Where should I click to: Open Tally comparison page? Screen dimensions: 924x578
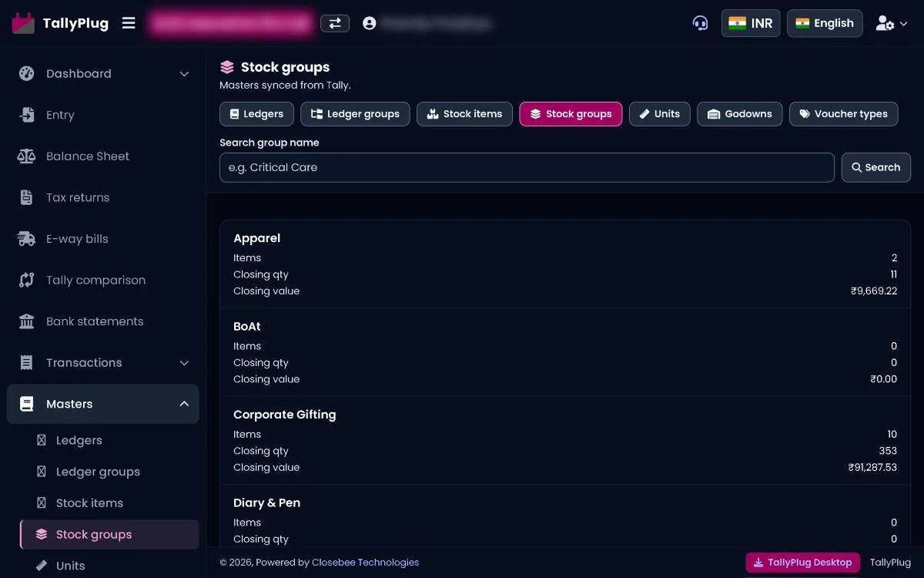click(103, 280)
